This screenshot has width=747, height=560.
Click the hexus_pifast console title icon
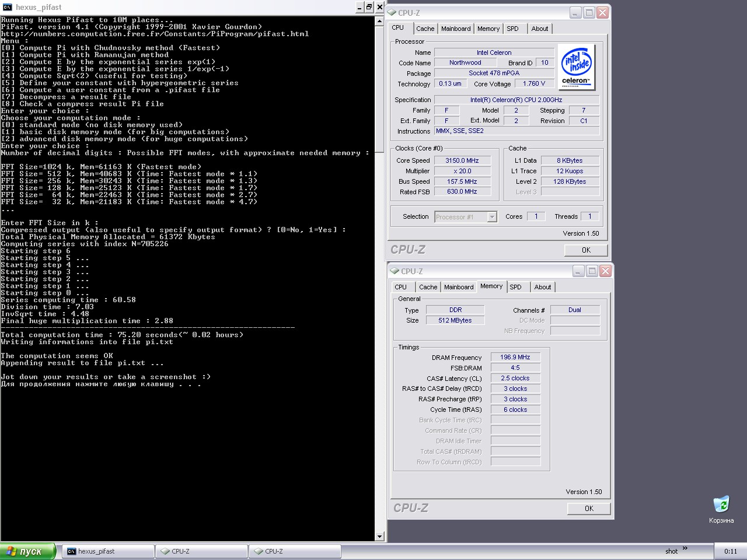click(x=8, y=7)
